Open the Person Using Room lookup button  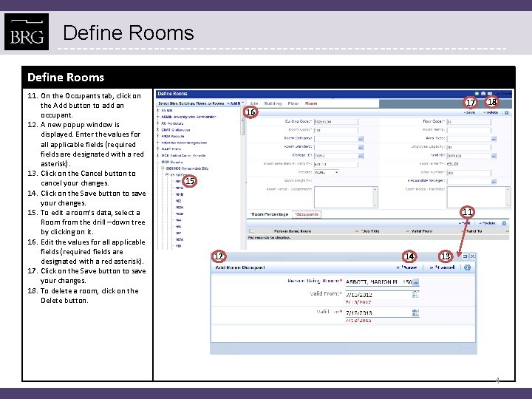point(415,282)
